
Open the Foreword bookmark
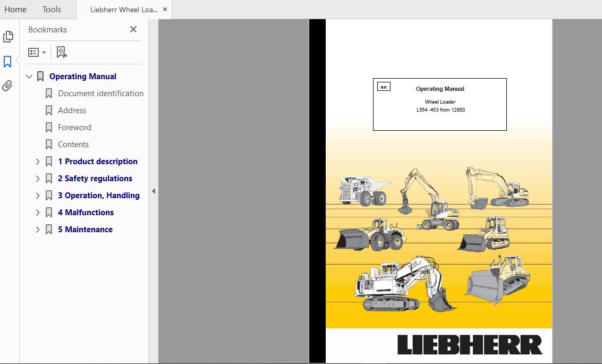pyautogui.click(x=74, y=128)
